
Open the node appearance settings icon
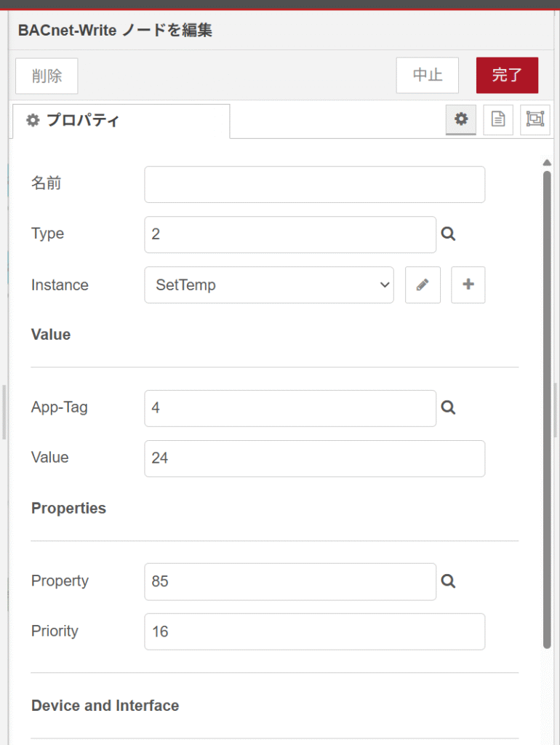coord(535,119)
